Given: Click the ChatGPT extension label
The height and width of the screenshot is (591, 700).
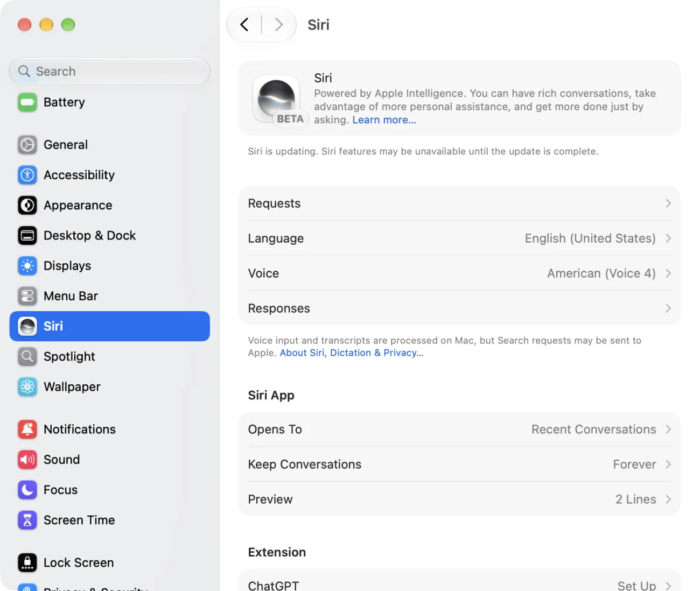Looking at the screenshot, I should click(273, 586).
